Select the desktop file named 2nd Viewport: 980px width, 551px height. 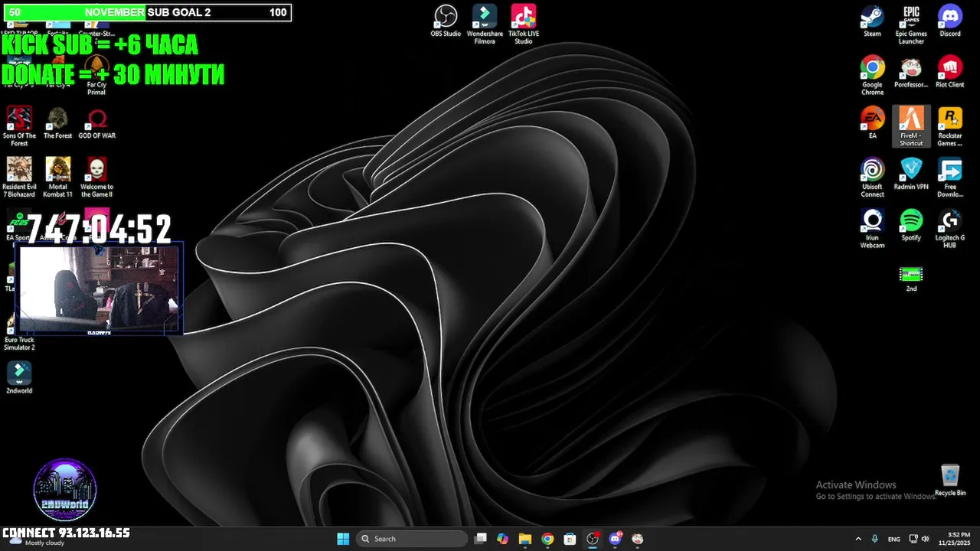coord(911,278)
